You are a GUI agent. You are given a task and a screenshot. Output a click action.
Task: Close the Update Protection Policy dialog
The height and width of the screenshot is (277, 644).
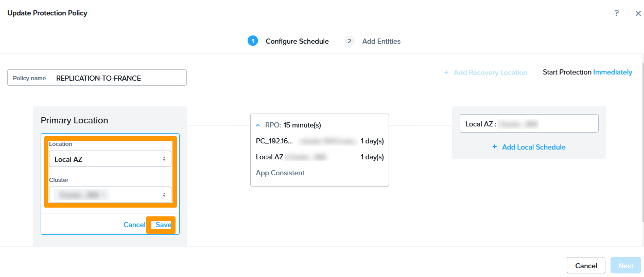click(638, 14)
